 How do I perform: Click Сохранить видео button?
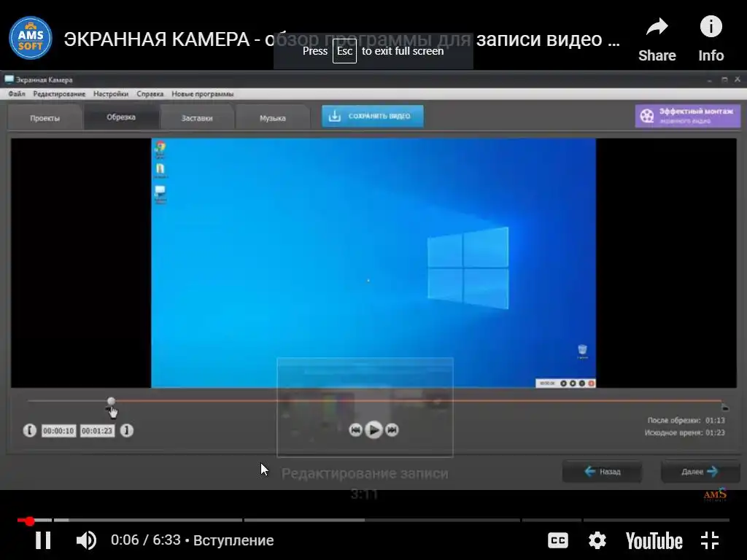coord(373,116)
